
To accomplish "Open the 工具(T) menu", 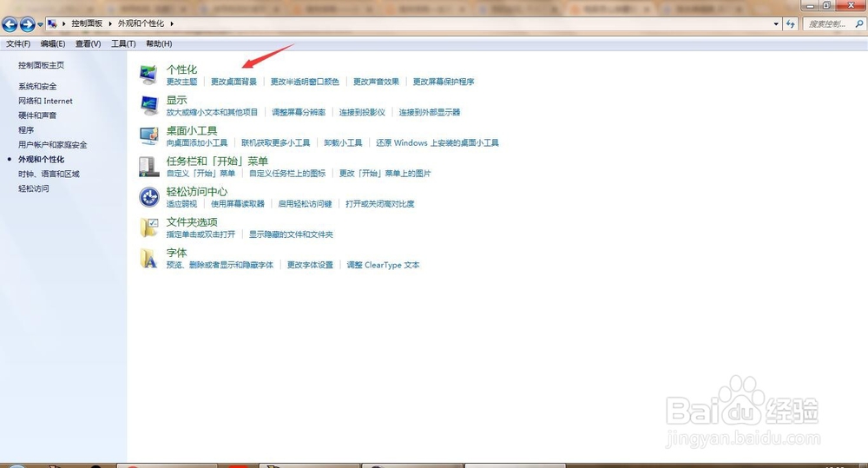I will click(x=123, y=43).
